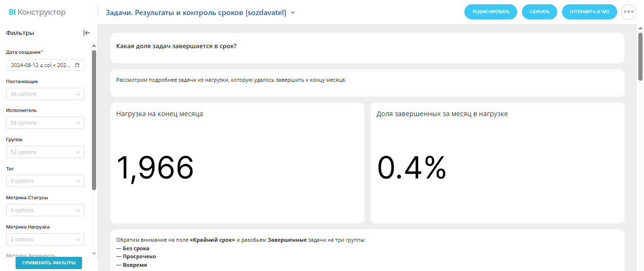The height and width of the screenshot is (271, 644).
Task: Click filter panel scroll-down arrow
Action: click(x=94, y=254)
